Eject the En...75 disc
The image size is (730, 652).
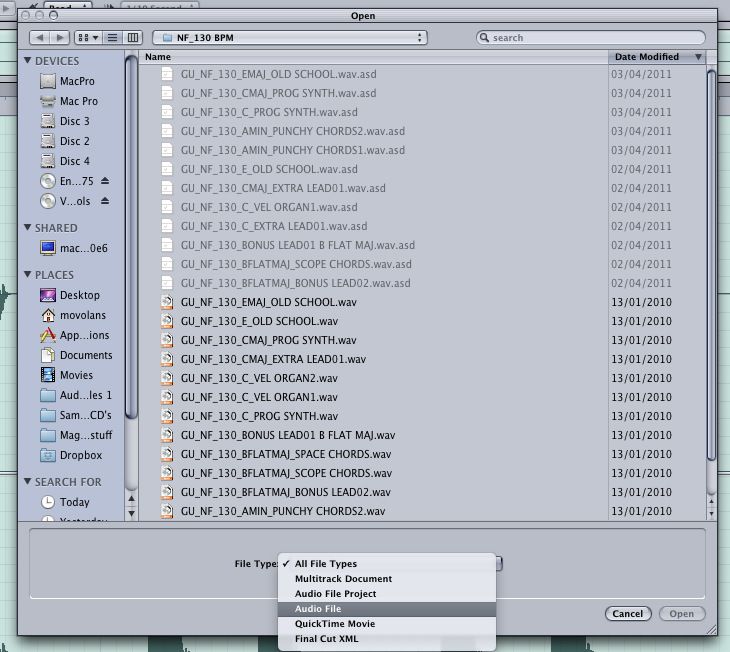click(105, 181)
